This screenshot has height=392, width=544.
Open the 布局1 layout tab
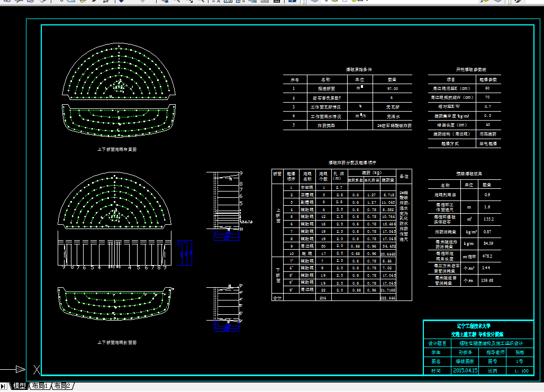pos(40,386)
